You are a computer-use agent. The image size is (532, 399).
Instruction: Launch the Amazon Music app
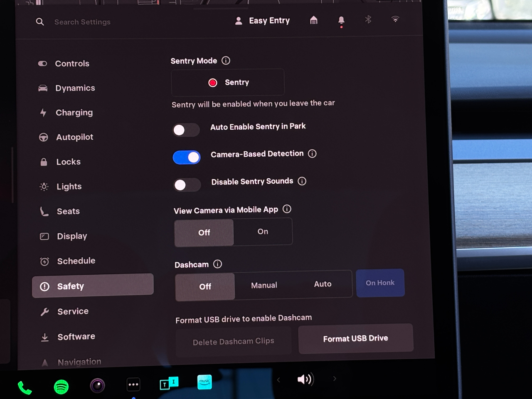click(x=204, y=382)
